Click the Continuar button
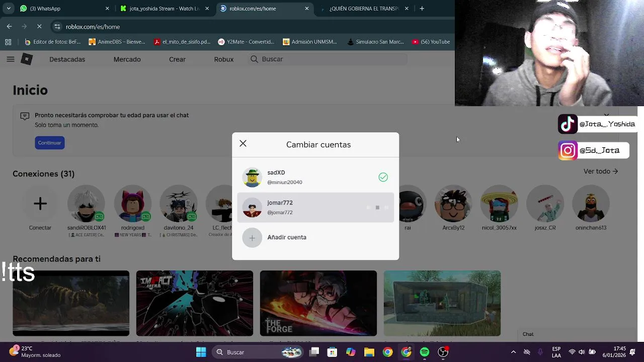 (49, 143)
